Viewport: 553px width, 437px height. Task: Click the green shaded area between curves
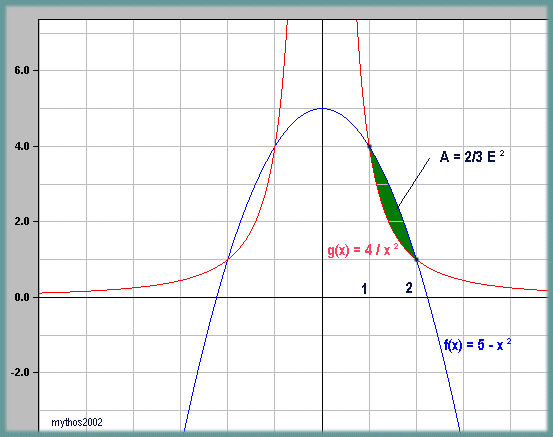(x=391, y=203)
